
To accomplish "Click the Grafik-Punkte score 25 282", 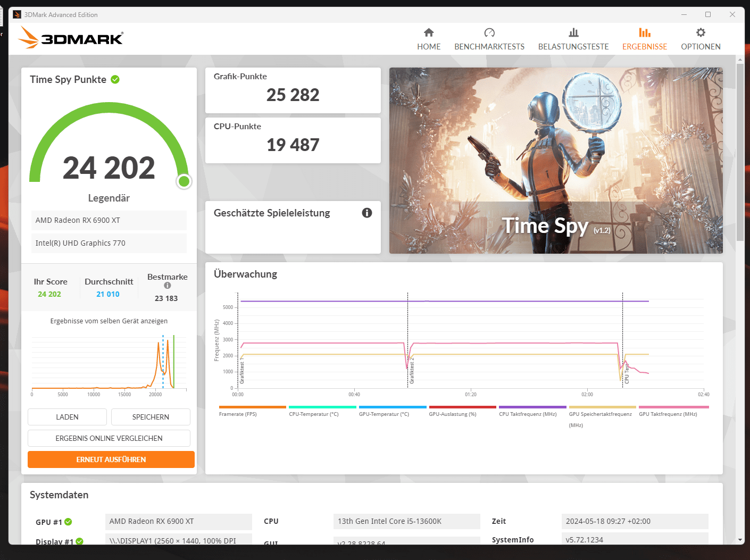I will pos(293,95).
